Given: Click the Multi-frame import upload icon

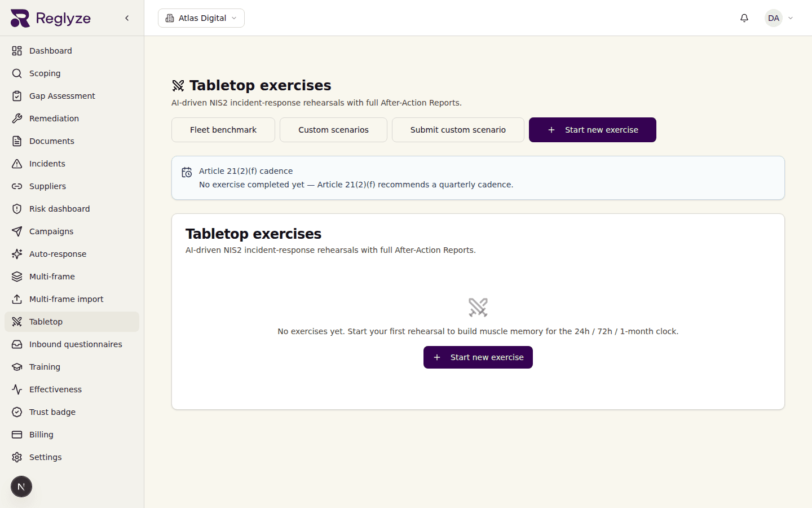Looking at the screenshot, I should click(x=17, y=299).
